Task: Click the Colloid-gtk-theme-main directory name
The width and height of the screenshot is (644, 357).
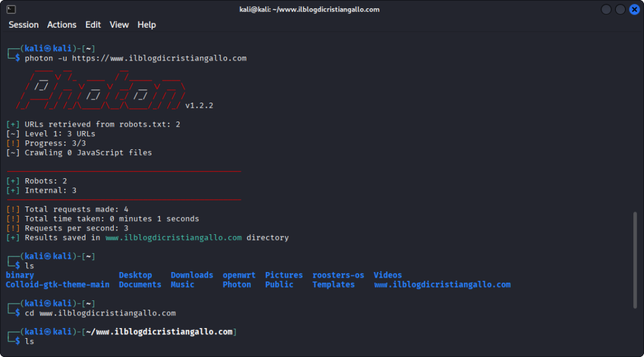Action: tap(57, 285)
